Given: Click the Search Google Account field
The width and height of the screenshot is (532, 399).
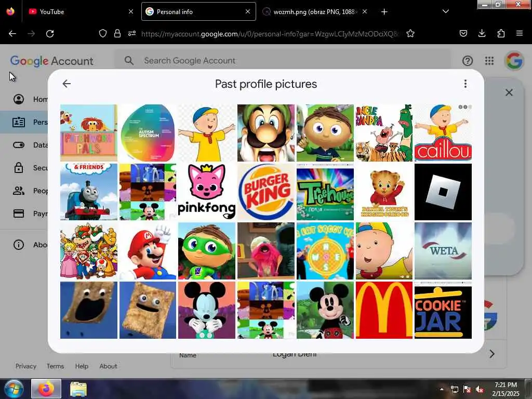Looking at the screenshot, I should pyautogui.click(x=282, y=60).
